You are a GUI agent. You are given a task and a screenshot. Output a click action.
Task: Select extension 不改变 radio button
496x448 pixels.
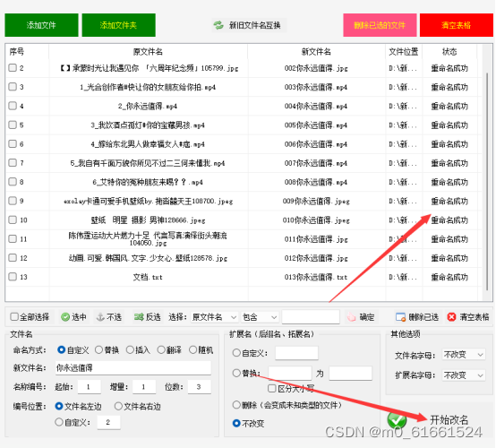tap(236, 423)
